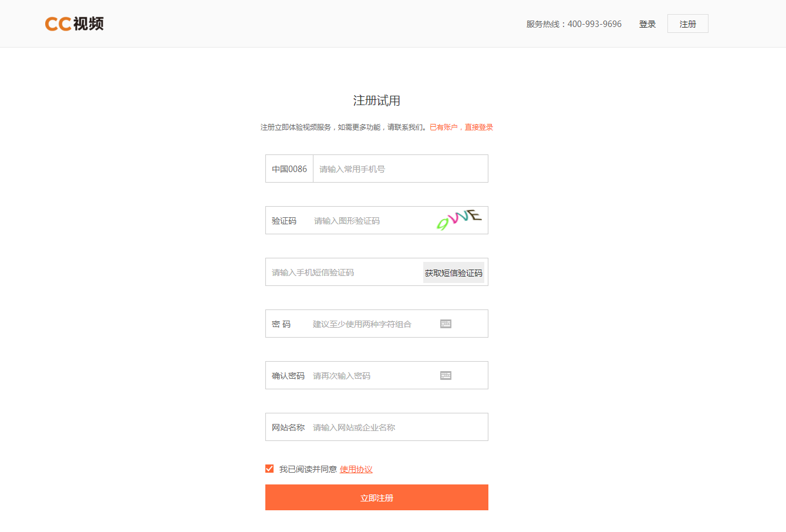Click the keyboard icon in confirm password field

click(445, 375)
